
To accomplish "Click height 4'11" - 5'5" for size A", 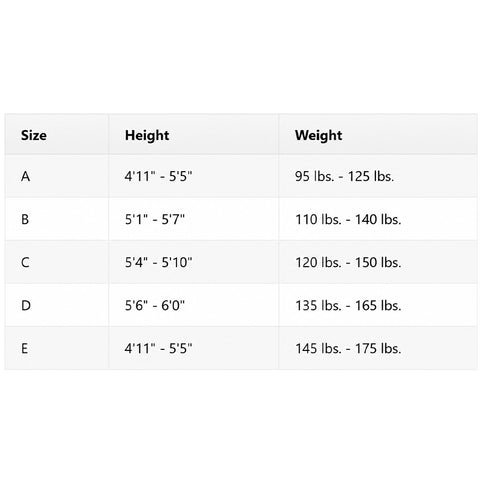I will coord(194,176).
